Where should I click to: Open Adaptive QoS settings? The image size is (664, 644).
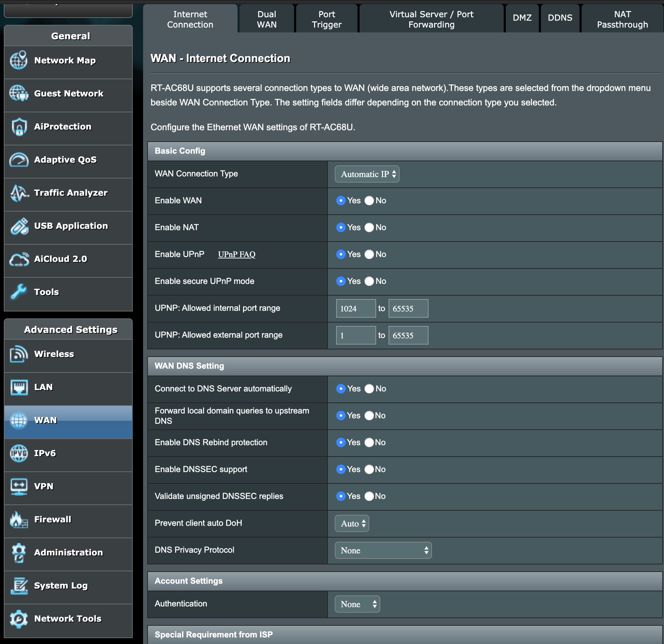pos(65,160)
